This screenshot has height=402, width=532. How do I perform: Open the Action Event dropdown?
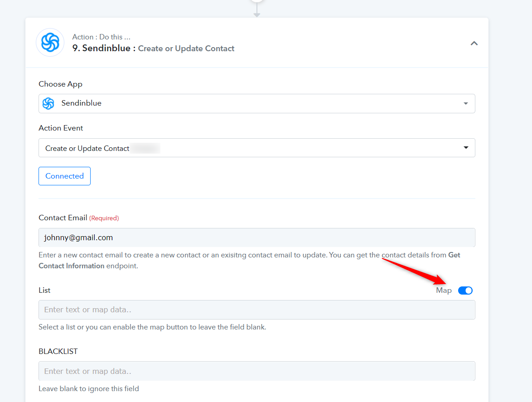click(x=257, y=148)
